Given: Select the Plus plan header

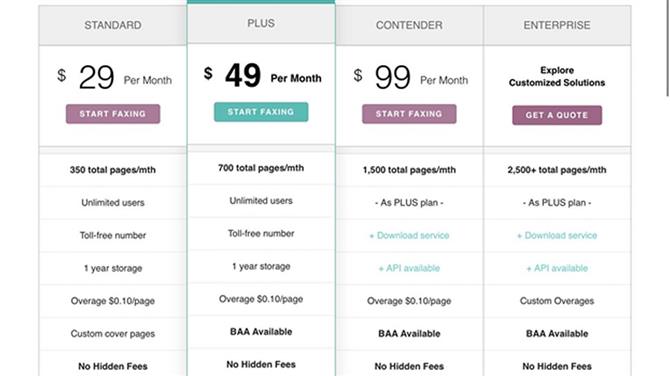Looking at the screenshot, I should tap(261, 23).
